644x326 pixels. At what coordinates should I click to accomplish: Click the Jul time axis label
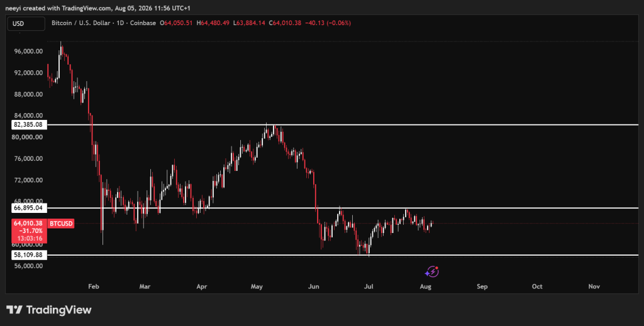[369, 286]
